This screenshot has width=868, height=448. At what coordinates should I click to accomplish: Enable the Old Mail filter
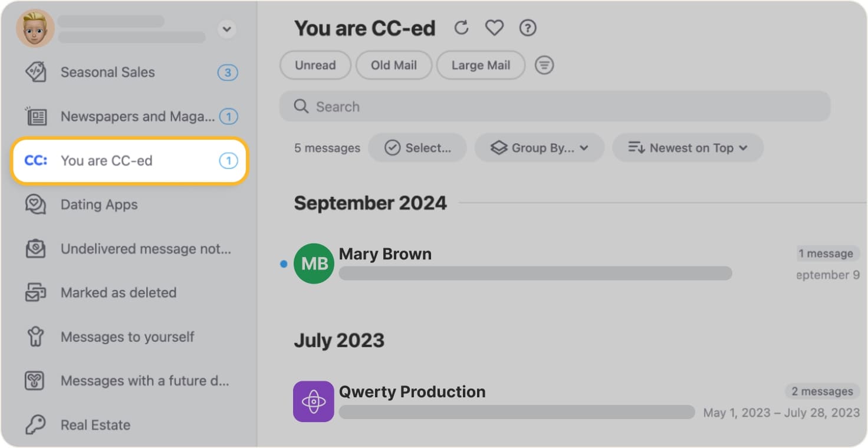click(x=393, y=65)
